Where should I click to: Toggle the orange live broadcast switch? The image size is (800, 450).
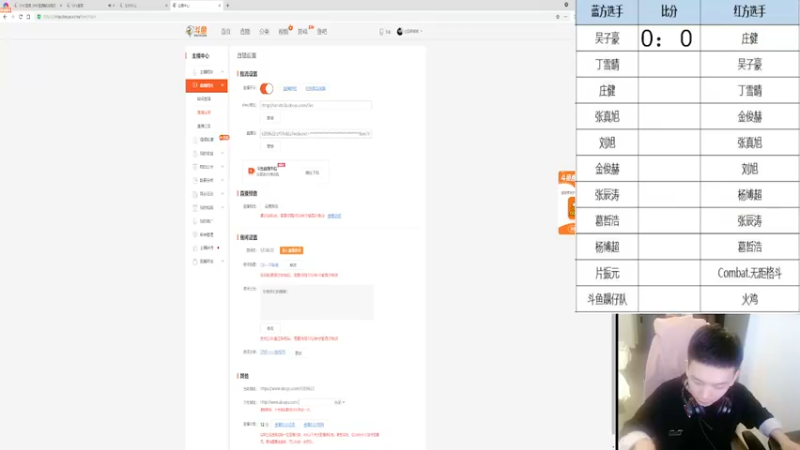tap(266, 88)
